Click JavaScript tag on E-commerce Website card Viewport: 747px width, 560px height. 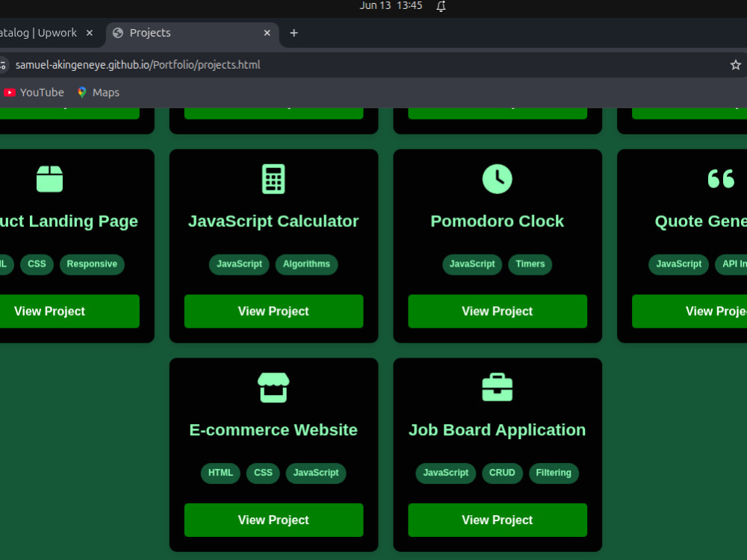point(316,473)
